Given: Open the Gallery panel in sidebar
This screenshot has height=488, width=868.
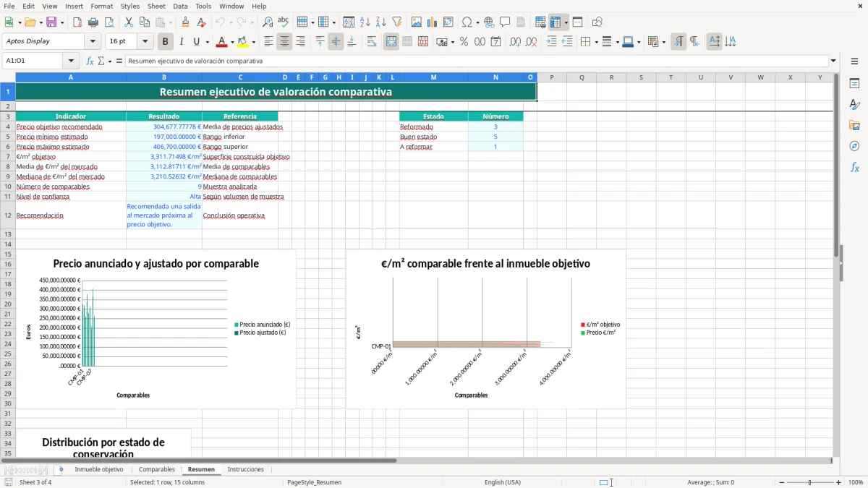Looking at the screenshot, I should point(854,125).
